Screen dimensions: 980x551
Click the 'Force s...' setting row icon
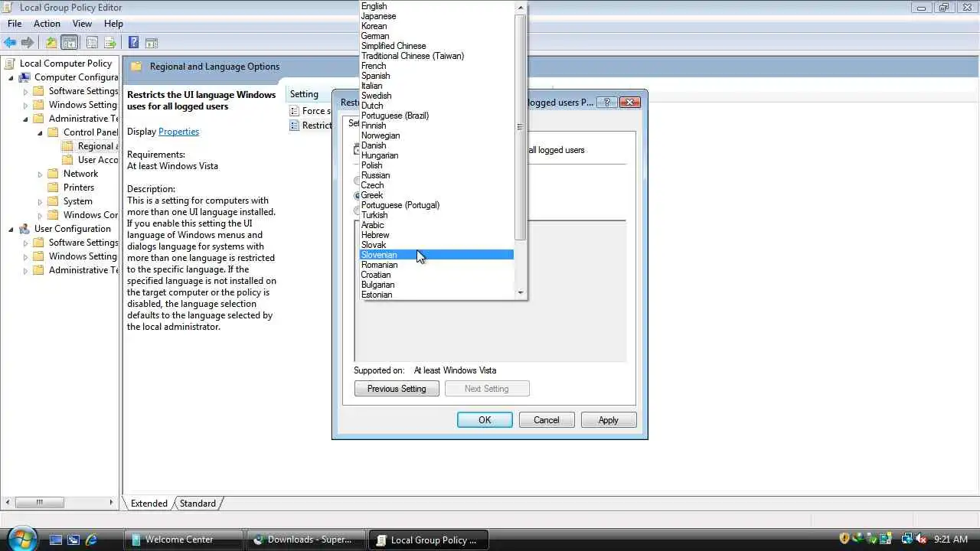[294, 111]
